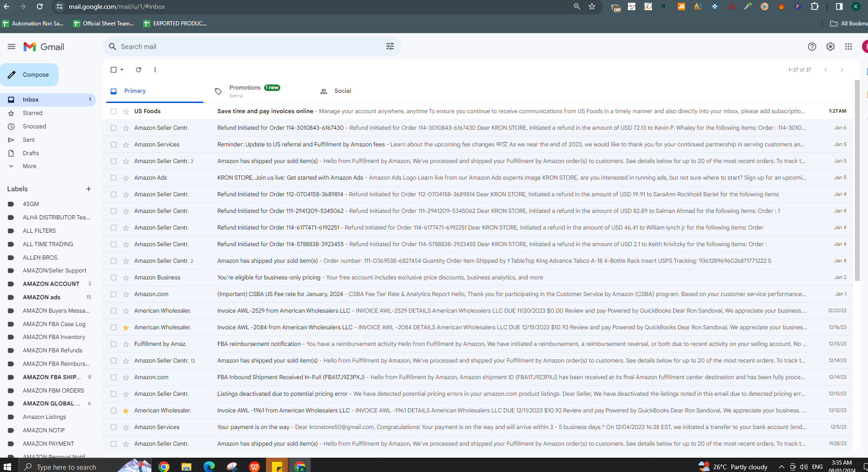Go to older messages arrow

842,70
